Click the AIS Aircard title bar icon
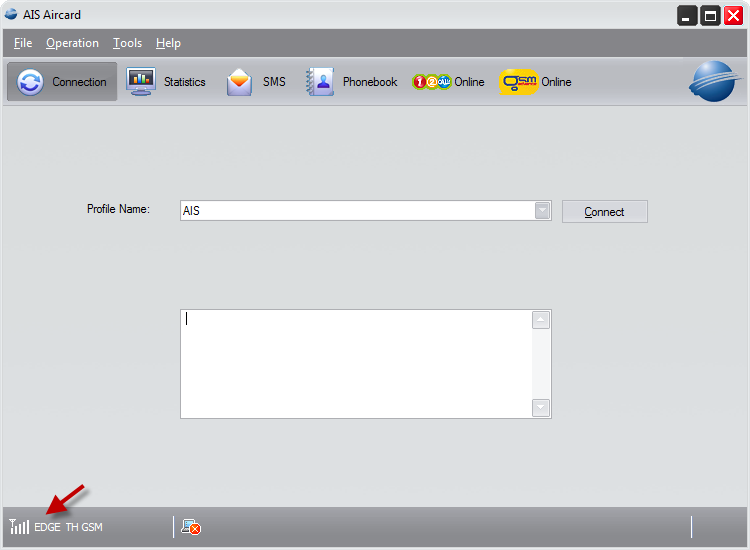Viewport: 750px width, 550px height. coord(11,14)
